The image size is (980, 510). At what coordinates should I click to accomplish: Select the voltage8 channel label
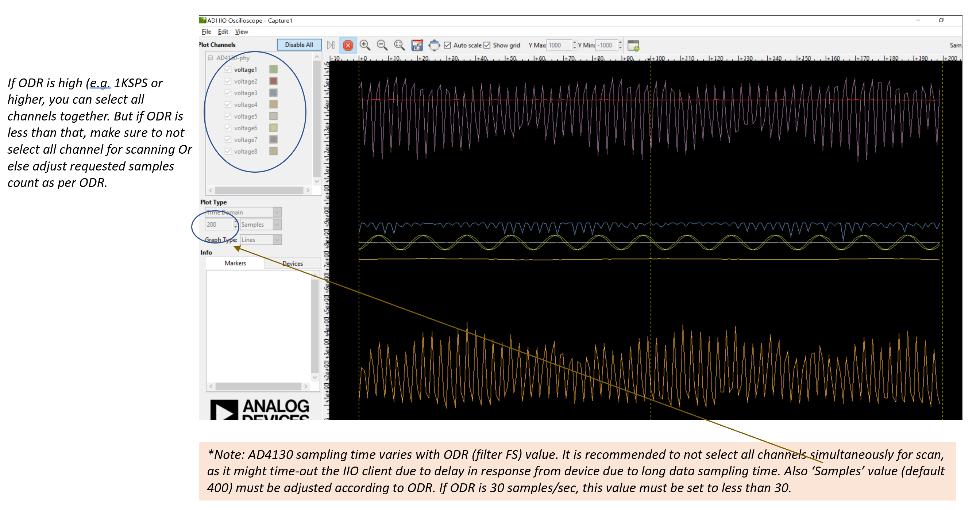click(x=246, y=152)
